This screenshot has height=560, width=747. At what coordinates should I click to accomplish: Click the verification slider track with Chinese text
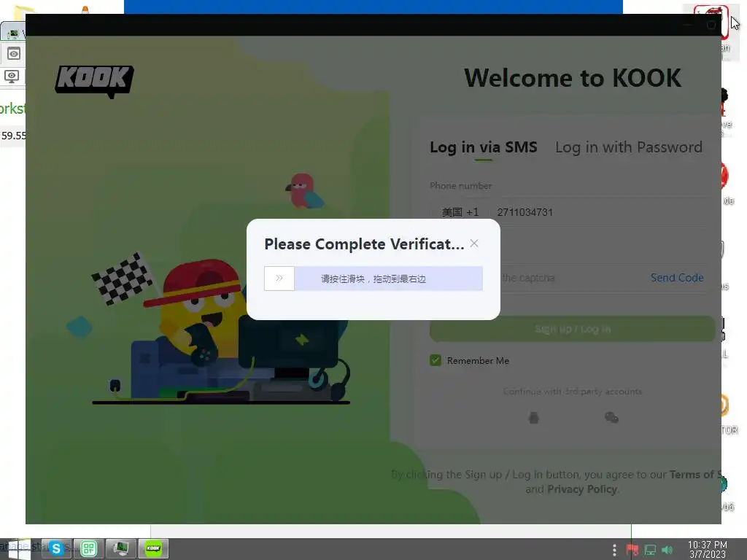point(373,279)
